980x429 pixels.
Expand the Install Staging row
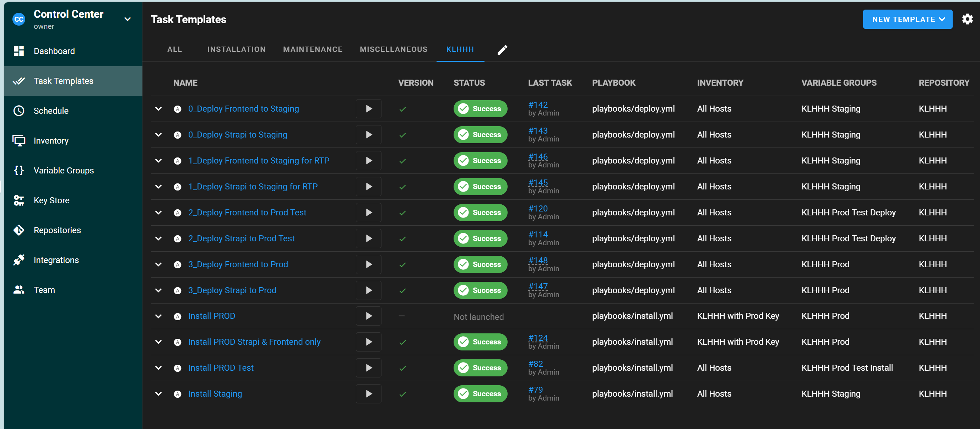pyautogui.click(x=159, y=393)
